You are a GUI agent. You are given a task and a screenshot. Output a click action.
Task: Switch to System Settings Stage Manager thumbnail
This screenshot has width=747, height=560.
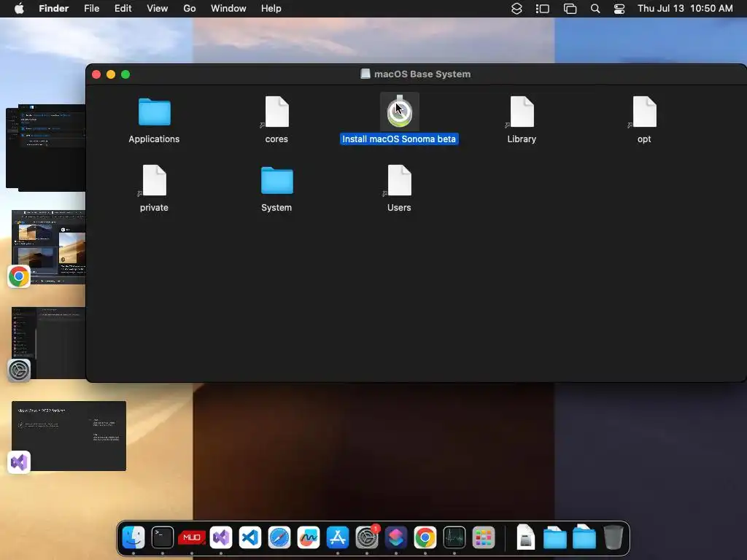click(47, 343)
